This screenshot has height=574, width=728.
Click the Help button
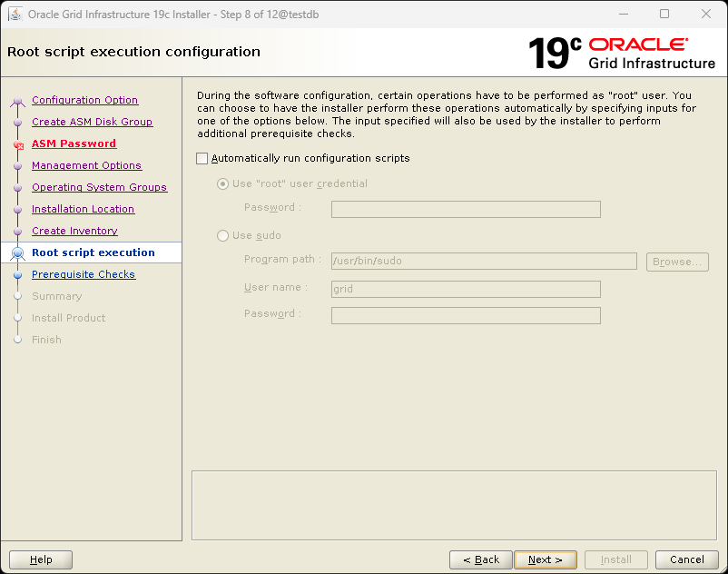click(41, 559)
